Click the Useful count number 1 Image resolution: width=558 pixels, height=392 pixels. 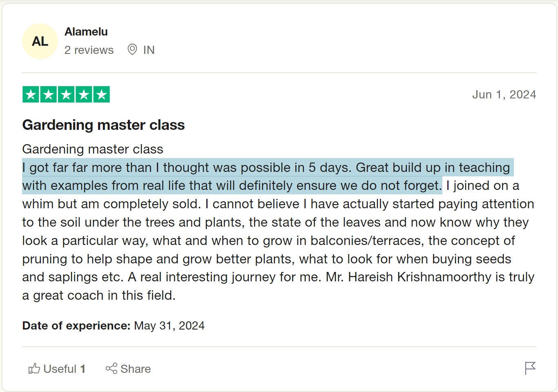coord(83,369)
